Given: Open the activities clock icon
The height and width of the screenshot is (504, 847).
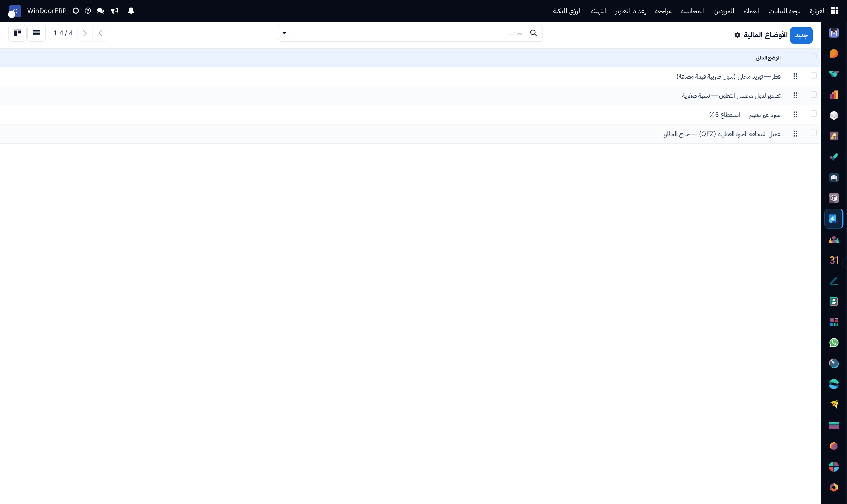Looking at the screenshot, I should 76,11.
